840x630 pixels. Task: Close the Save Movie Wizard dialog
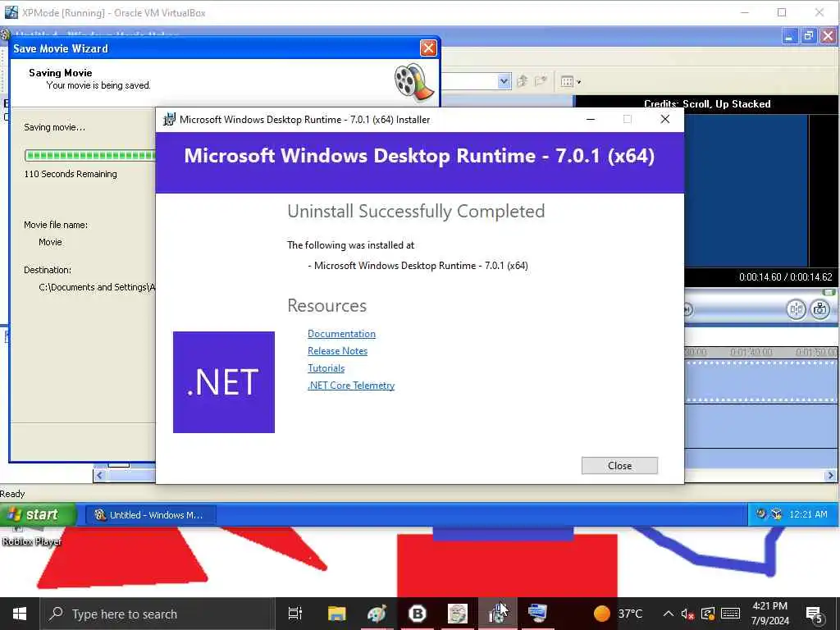click(x=428, y=48)
